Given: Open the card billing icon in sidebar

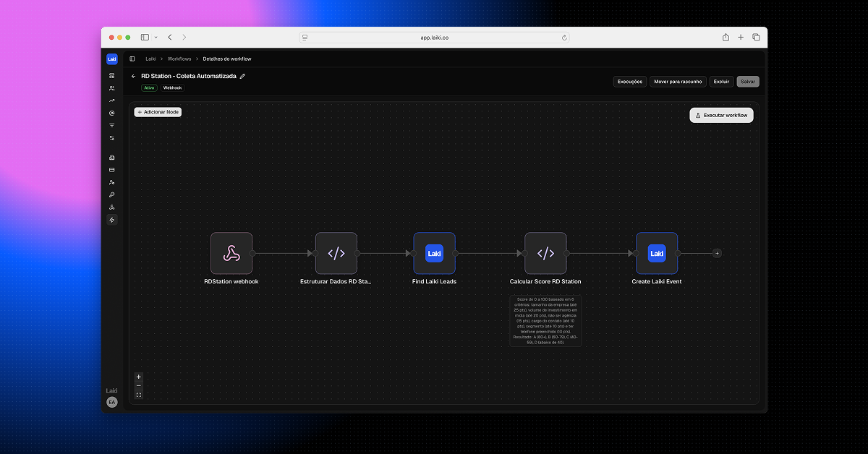Looking at the screenshot, I should coord(112,170).
